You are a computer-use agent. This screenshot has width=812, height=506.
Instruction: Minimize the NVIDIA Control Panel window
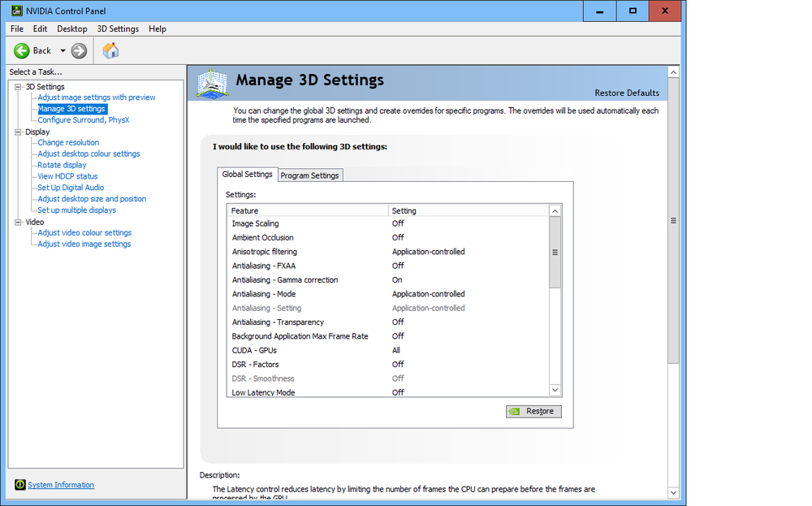600,11
